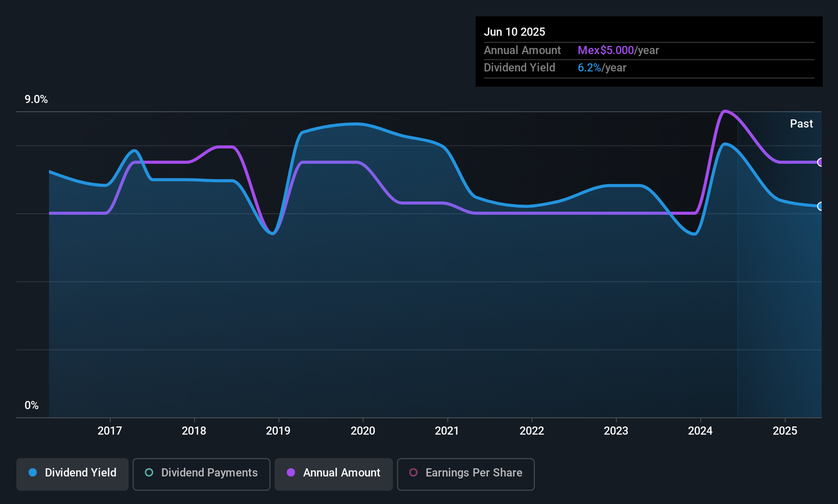Toggle the Annual Amount series
This screenshot has width=838, height=504.
click(334, 474)
